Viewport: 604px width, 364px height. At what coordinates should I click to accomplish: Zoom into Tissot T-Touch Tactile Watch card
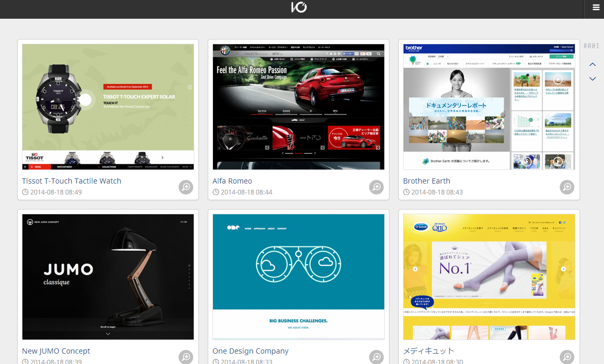click(186, 187)
